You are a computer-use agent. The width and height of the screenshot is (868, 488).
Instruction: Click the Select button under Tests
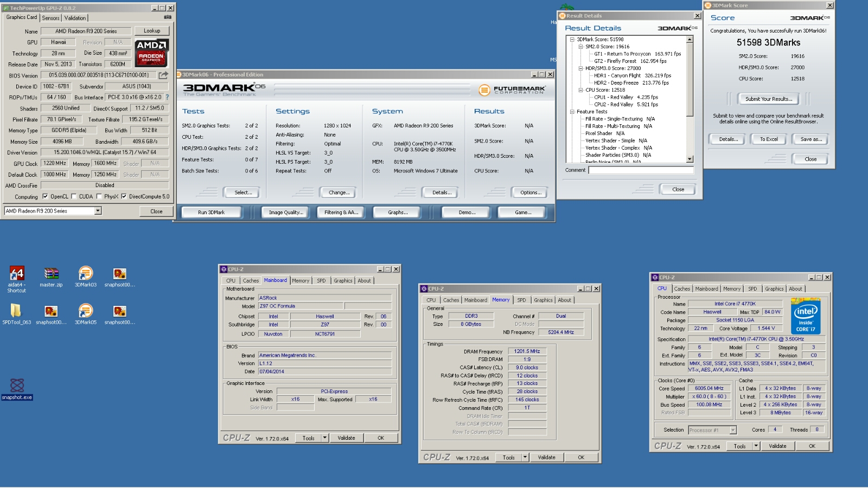click(x=243, y=192)
